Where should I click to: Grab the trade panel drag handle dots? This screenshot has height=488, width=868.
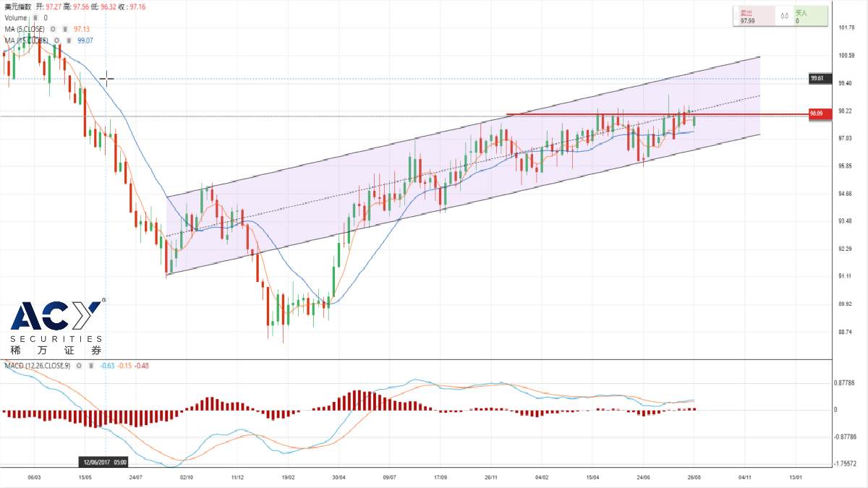point(735,16)
